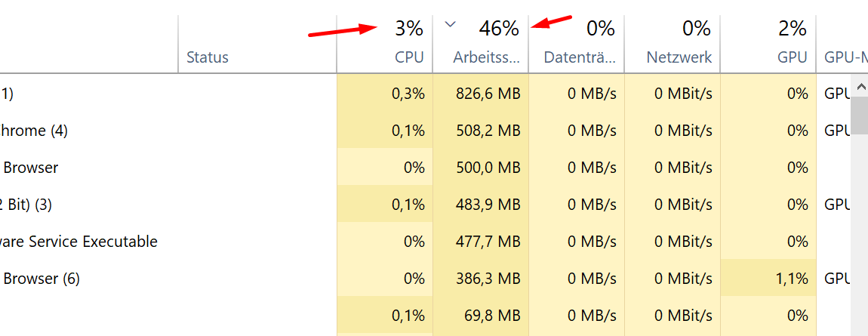Click the 500,0 MB memory cell
Viewport: 868px width, 336px height.
pyautogui.click(x=488, y=168)
